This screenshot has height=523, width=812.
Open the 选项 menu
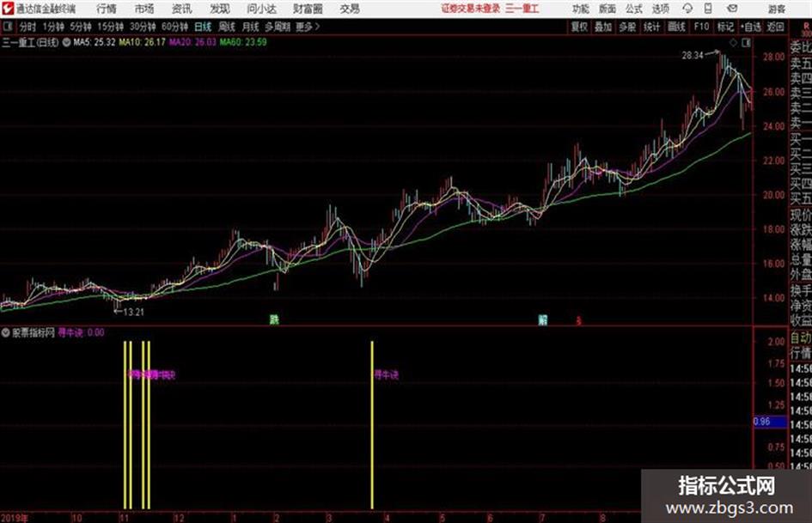pos(660,9)
